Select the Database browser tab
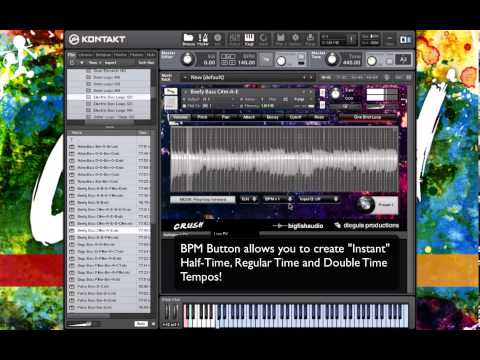 (x=103, y=55)
